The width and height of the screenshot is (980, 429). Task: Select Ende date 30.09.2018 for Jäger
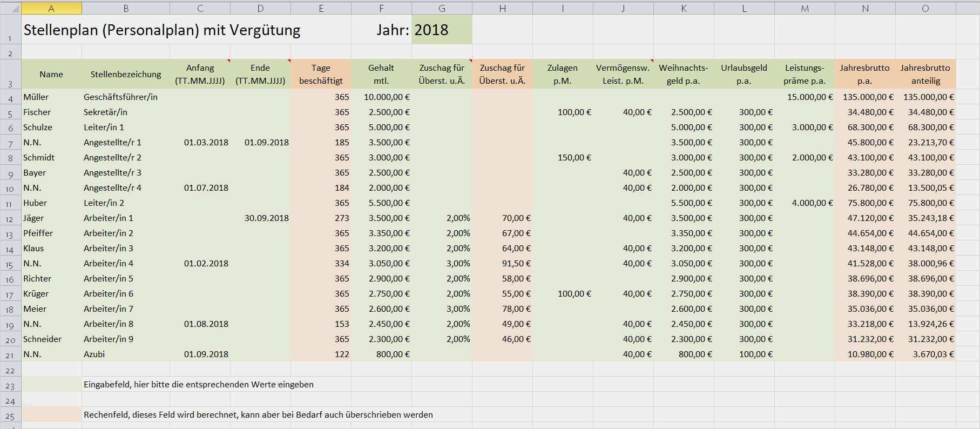[261, 218]
